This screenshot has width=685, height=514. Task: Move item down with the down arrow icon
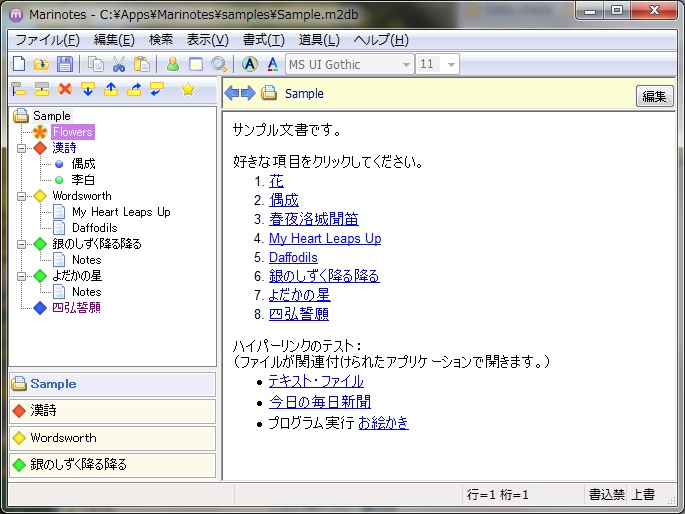tap(88, 89)
